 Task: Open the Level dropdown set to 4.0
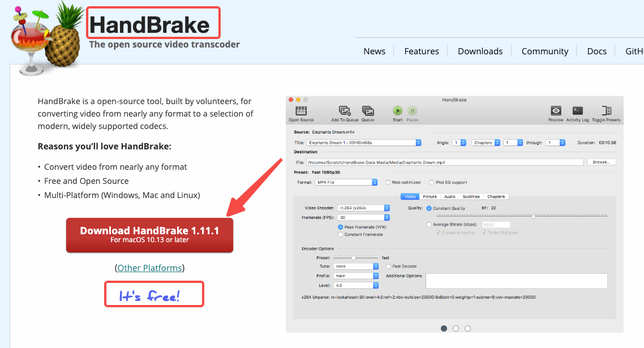[356, 285]
